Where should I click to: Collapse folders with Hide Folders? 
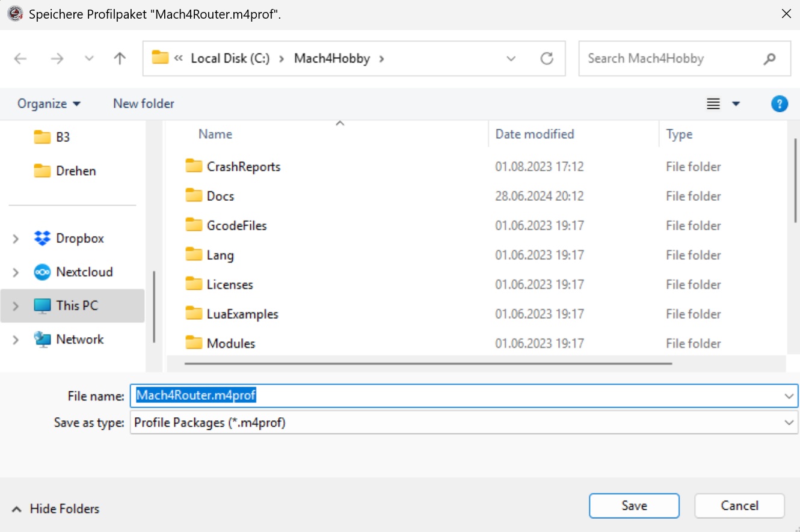pyautogui.click(x=55, y=509)
